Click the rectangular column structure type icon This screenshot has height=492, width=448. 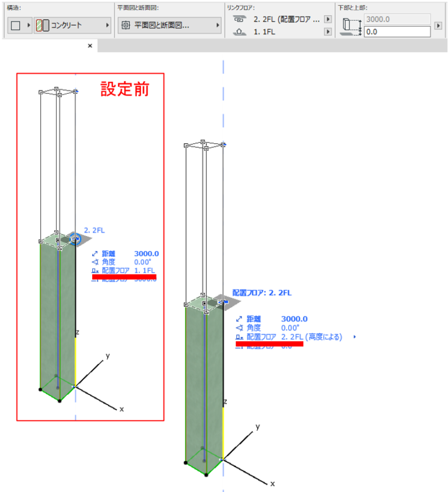click(15, 26)
